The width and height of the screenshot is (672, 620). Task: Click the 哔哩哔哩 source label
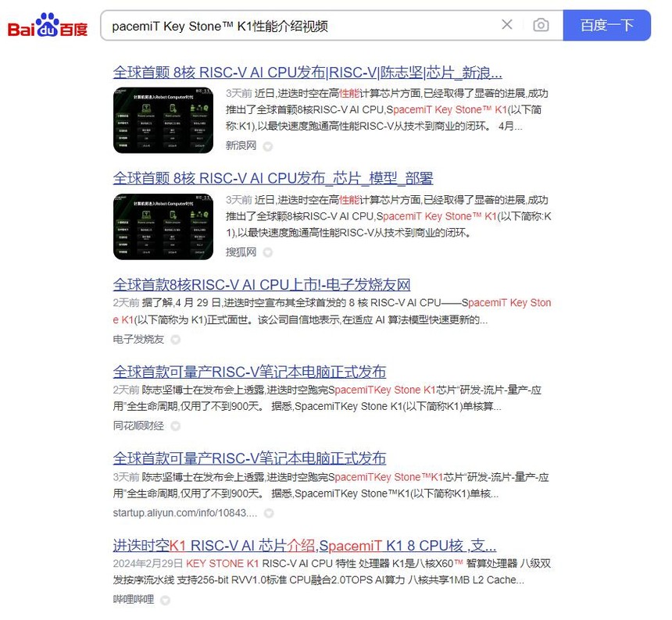tap(134, 600)
